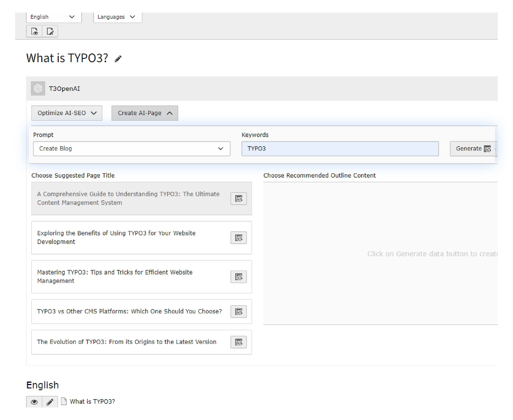Click the Keywords input field containing TYPO3

pos(340,149)
